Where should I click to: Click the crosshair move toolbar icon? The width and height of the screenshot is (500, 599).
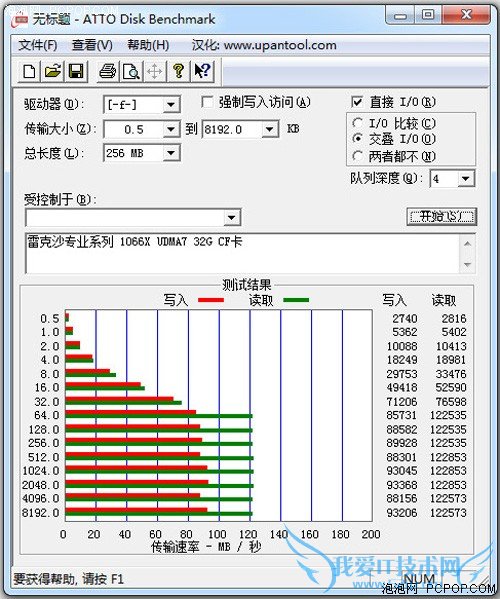(155, 71)
